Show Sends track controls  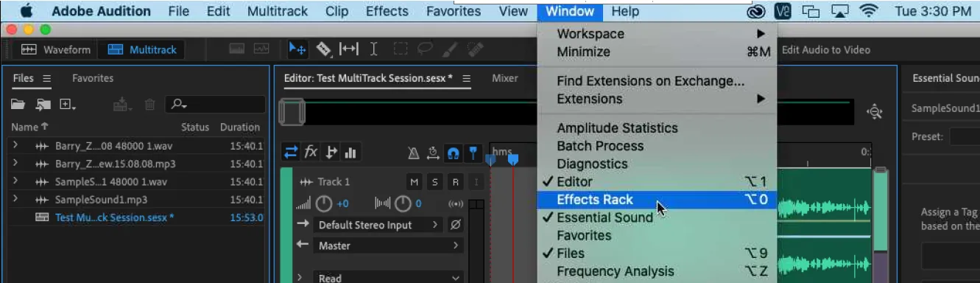331,153
